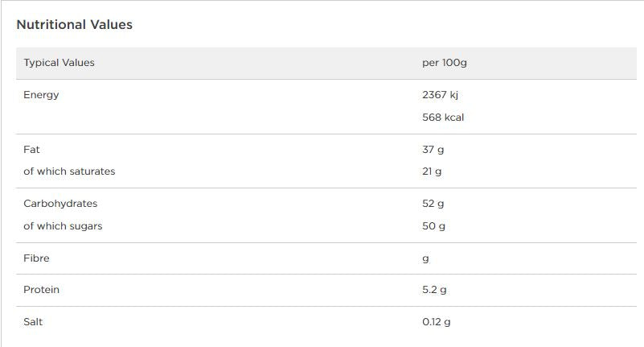Select the Salt row label
This screenshot has width=644, height=347.
33,321
